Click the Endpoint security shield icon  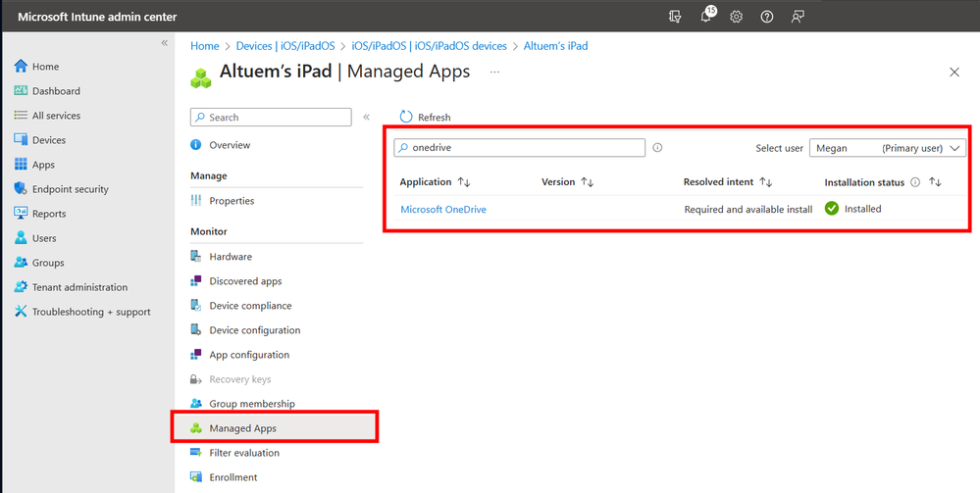pyautogui.click(x=21, y=189)
